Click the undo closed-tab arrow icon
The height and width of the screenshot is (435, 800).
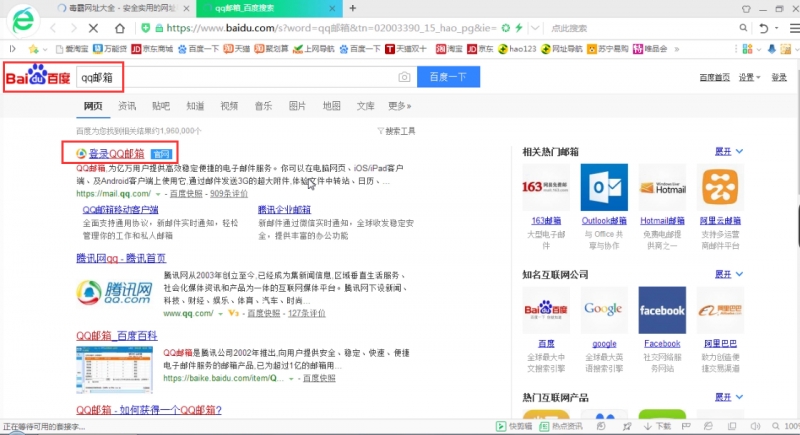tap(763, 28)
